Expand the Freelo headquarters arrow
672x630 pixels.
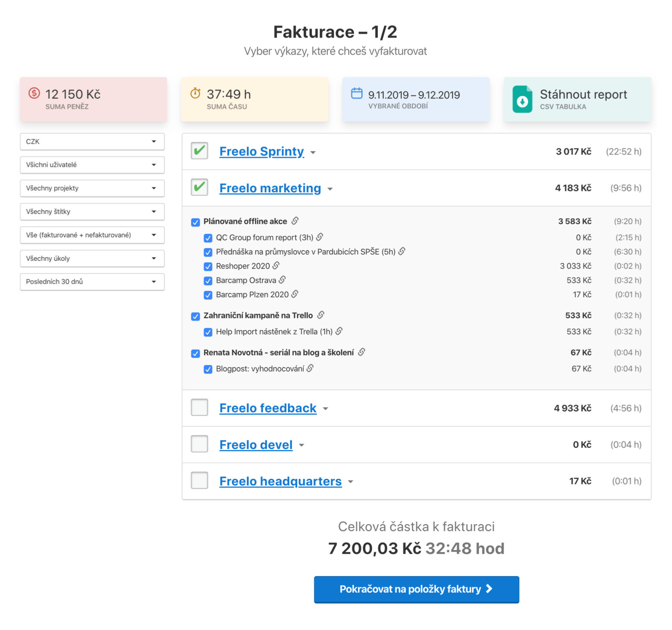click(x=351, y=482)
